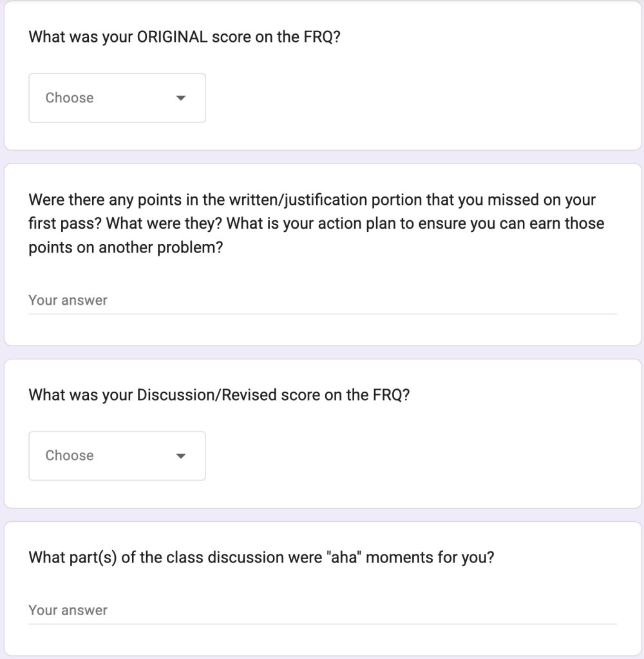644x659 pixels.
Task: Click the arrow in the ORIGINAL score dropdown
Action: point(180,99)
